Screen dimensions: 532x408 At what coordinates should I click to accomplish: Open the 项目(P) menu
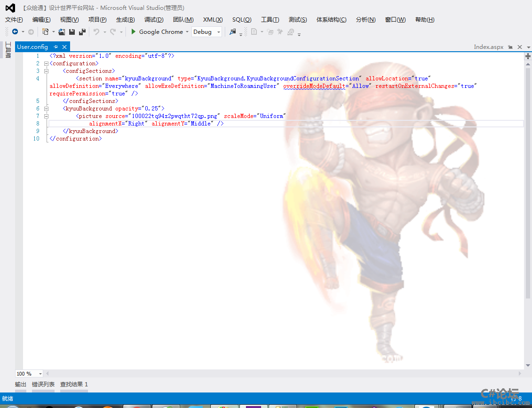click(97, 20)
